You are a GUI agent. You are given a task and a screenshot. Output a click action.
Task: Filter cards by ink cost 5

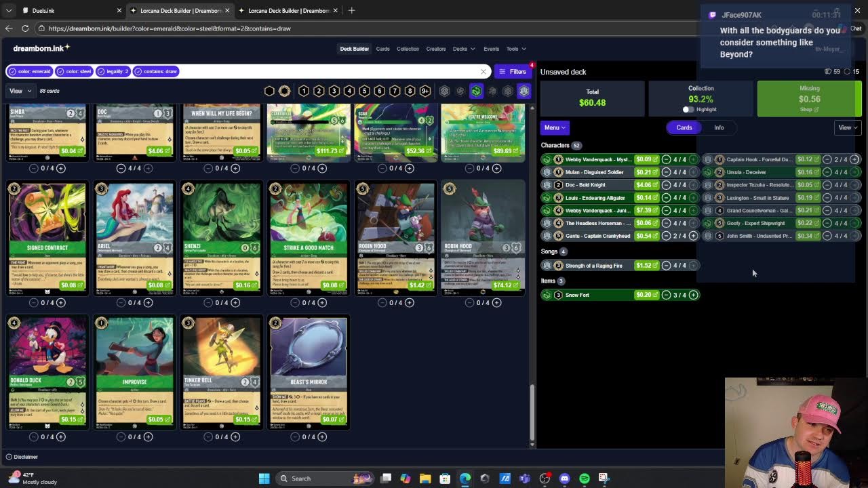point(364,91)
